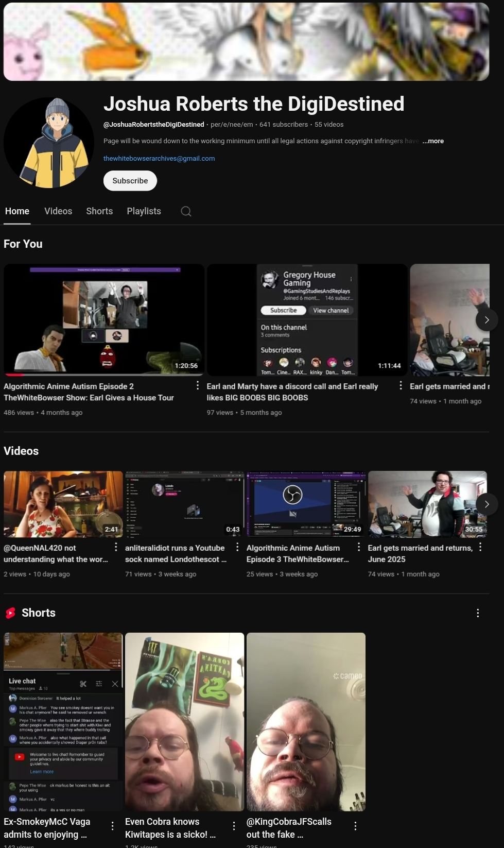Click the @JoshuaRobertstheDigiDestined handle text
This screenshot has height=848, width=504.
coord(154,125)
